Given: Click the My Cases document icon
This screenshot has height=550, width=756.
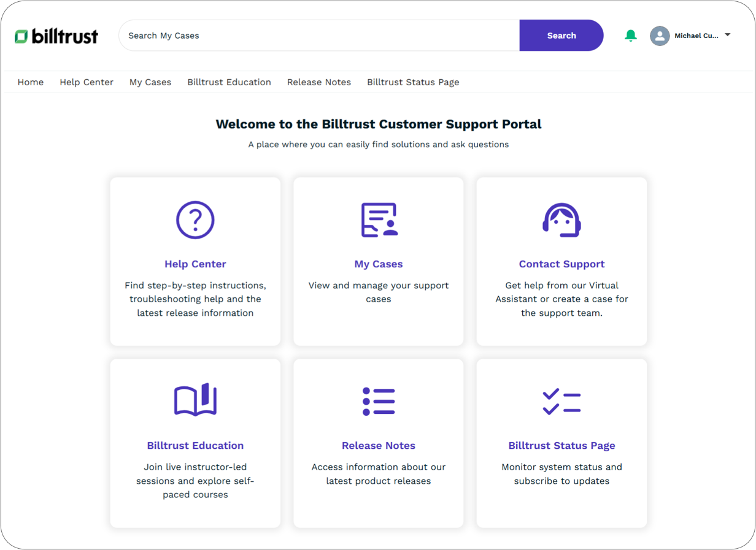Looking at the screenshot, I should 379,220.
